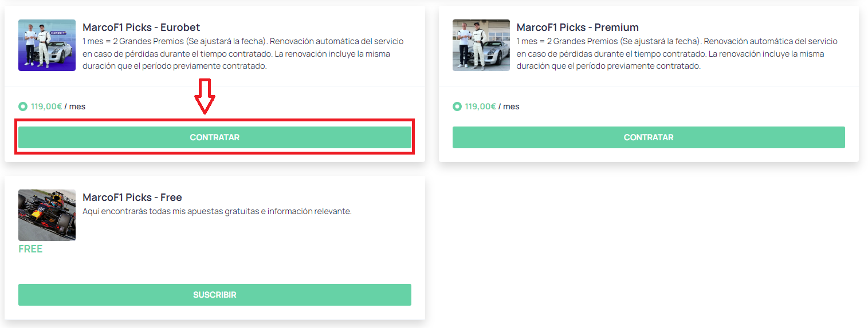Select the 119,00€ radio option under Premium

[x=457, y=106]
